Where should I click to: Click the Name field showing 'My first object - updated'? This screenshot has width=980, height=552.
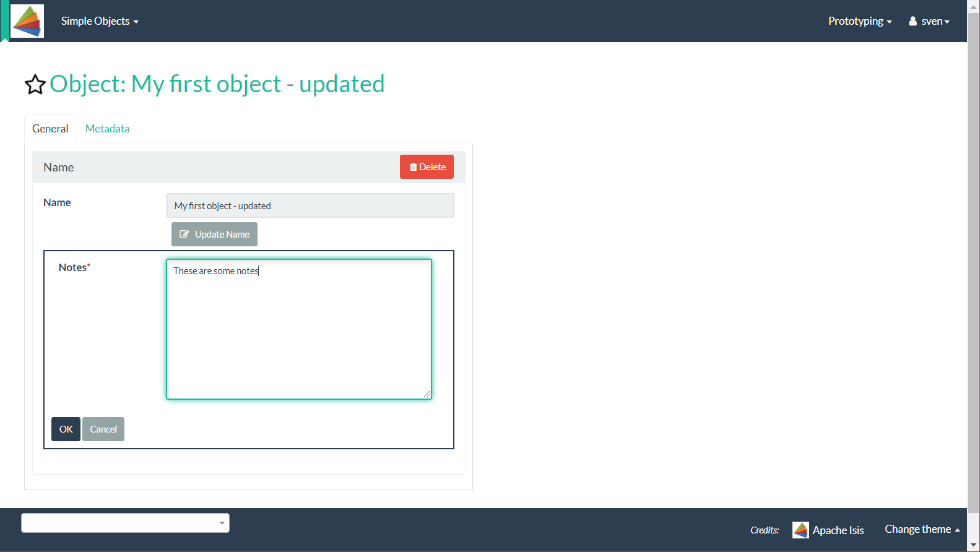[310, 205]
